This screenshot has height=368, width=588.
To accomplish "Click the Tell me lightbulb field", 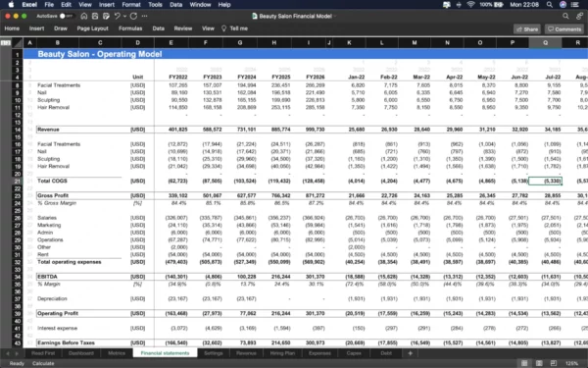I will (234, 28).
